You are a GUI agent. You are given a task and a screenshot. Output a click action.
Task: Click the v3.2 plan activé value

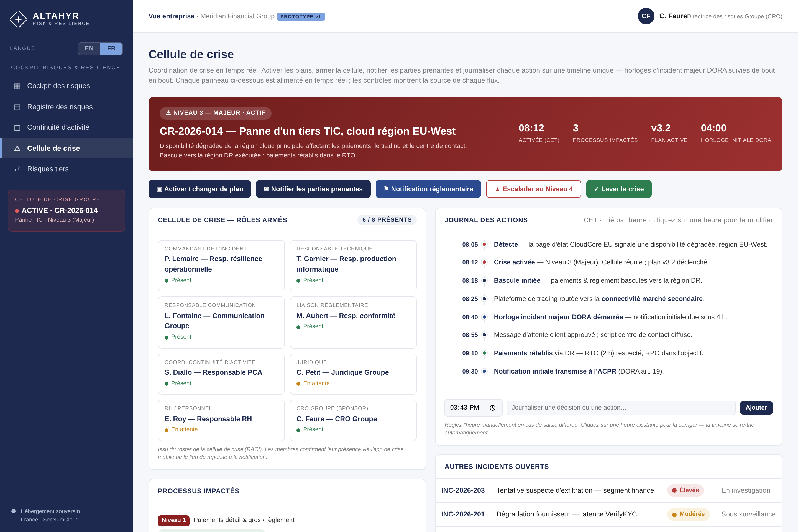pos(661,128)
